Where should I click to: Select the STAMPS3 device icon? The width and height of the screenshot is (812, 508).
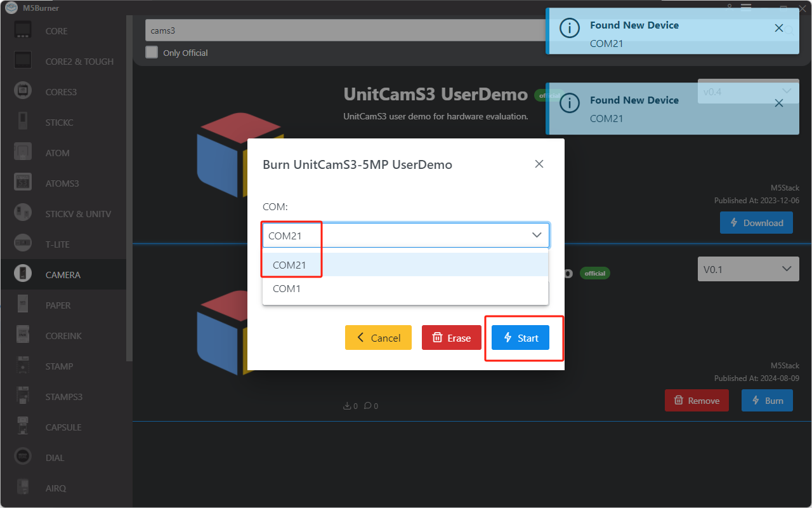pos(23,396)
